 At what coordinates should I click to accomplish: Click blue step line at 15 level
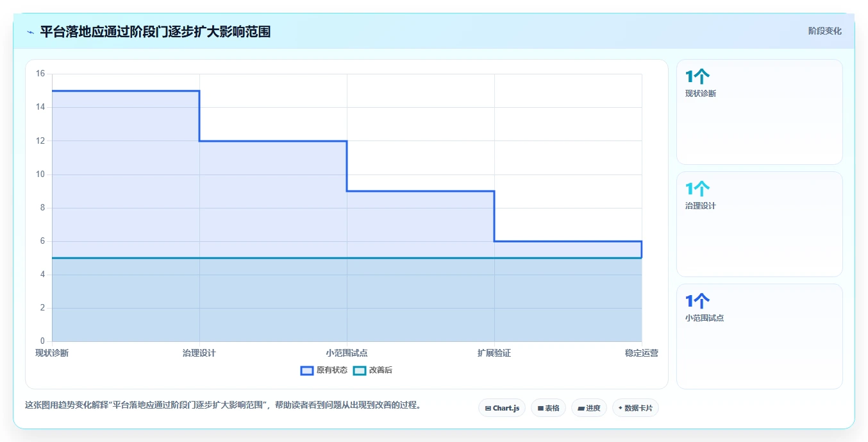click(x=126, y=91)
